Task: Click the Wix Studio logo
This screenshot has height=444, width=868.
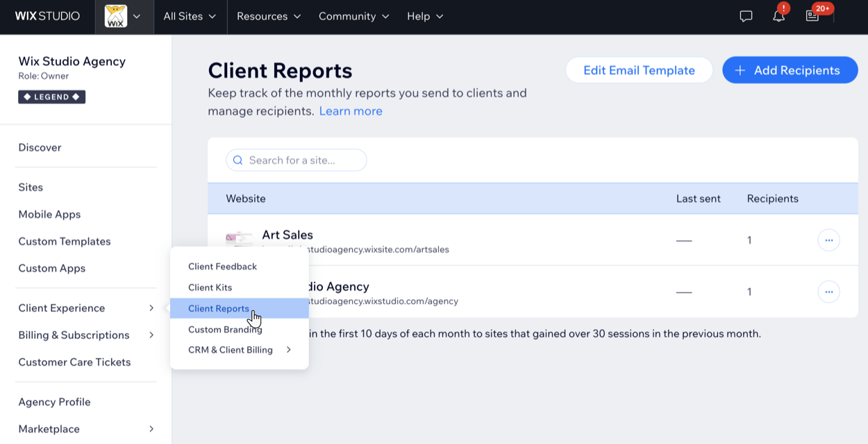Action: coord(47,16)
